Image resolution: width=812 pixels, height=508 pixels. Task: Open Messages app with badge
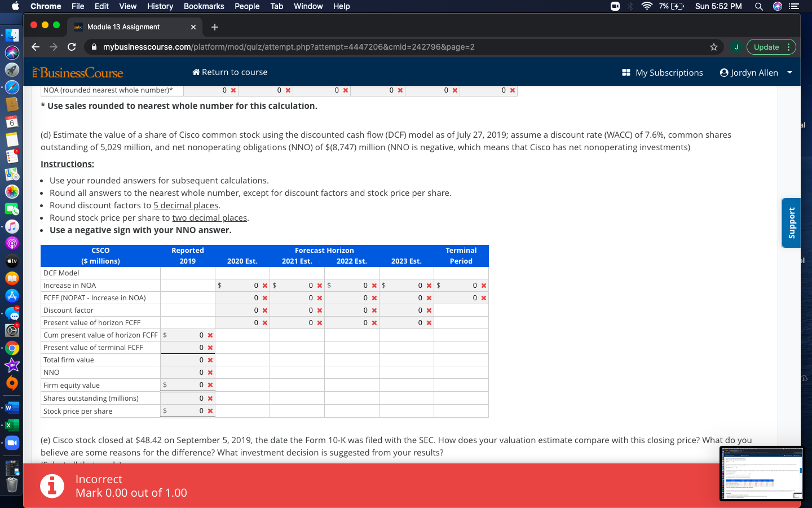click(x=12, y=313)
